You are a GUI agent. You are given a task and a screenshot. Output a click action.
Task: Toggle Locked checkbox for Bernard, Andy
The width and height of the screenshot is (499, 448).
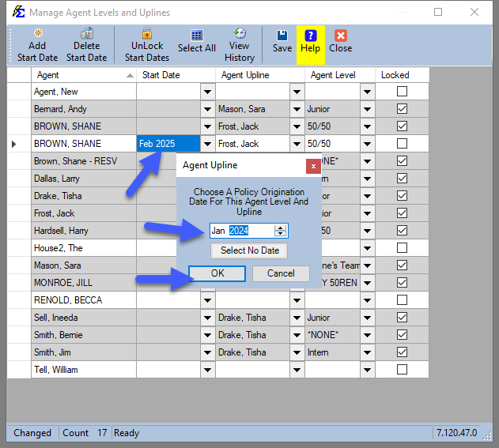(402, 109)
